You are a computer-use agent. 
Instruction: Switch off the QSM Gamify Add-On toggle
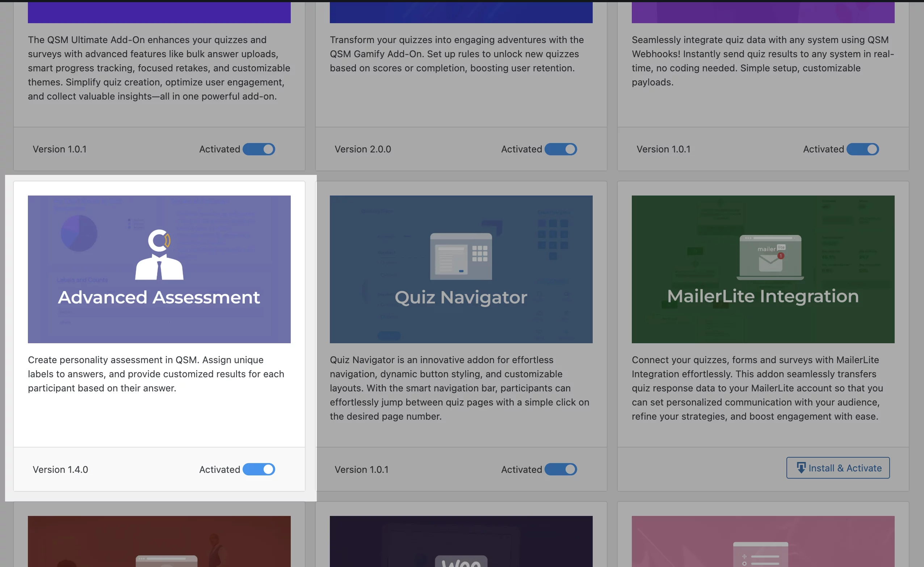click(560, 149)
